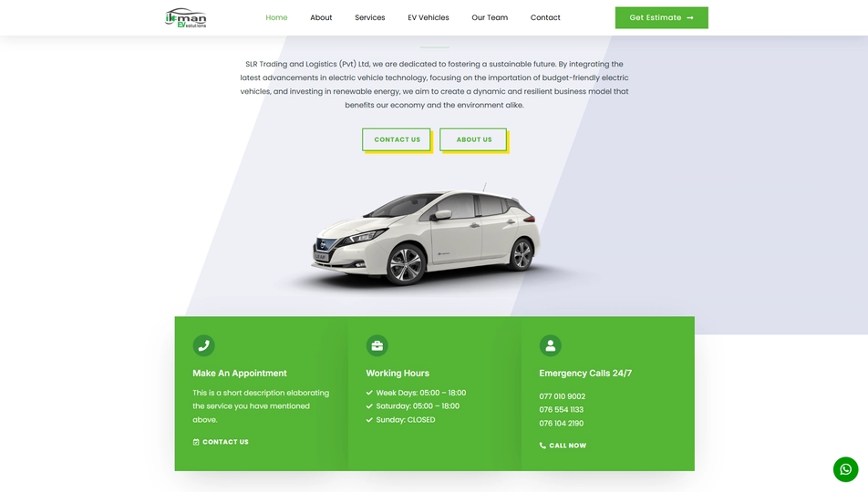This screenshot has height=492, width=868.
Task: Click the Ikman EV Solutions logo
Action: [x=186, y=17]
